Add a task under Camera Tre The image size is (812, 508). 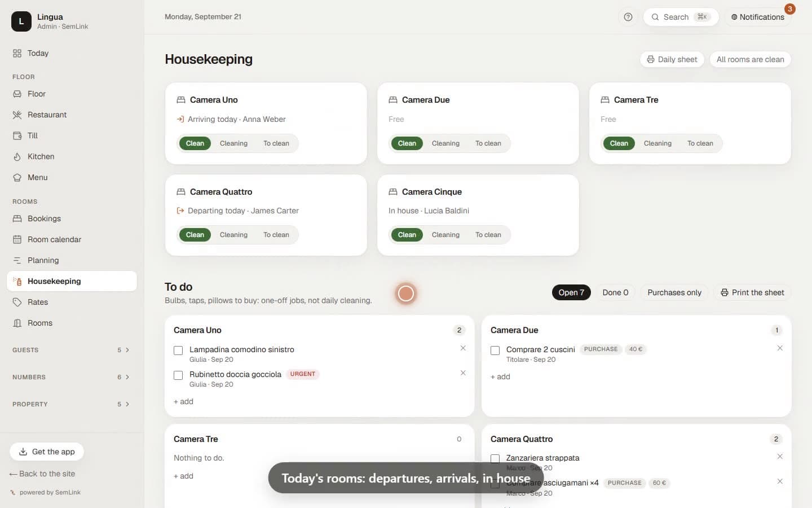183,476
